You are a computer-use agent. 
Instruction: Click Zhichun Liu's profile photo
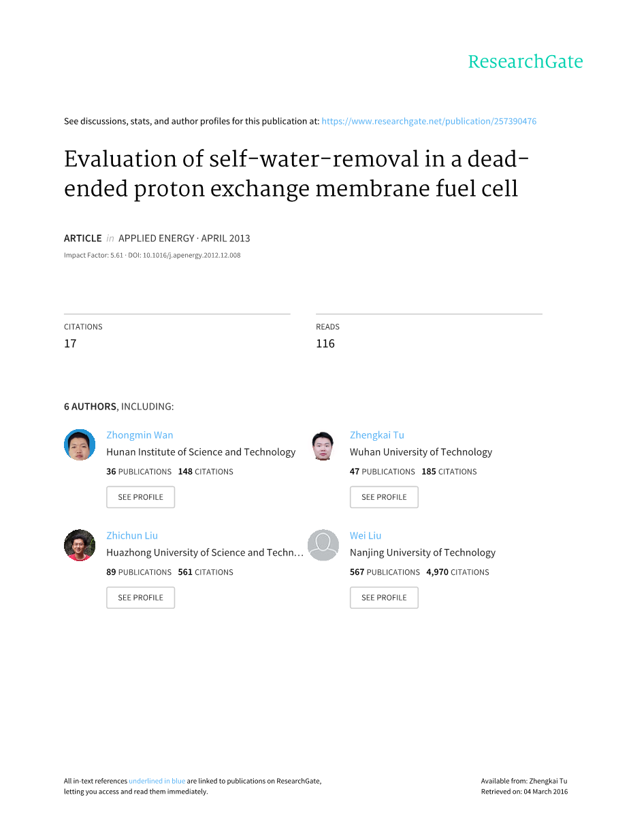80,545
